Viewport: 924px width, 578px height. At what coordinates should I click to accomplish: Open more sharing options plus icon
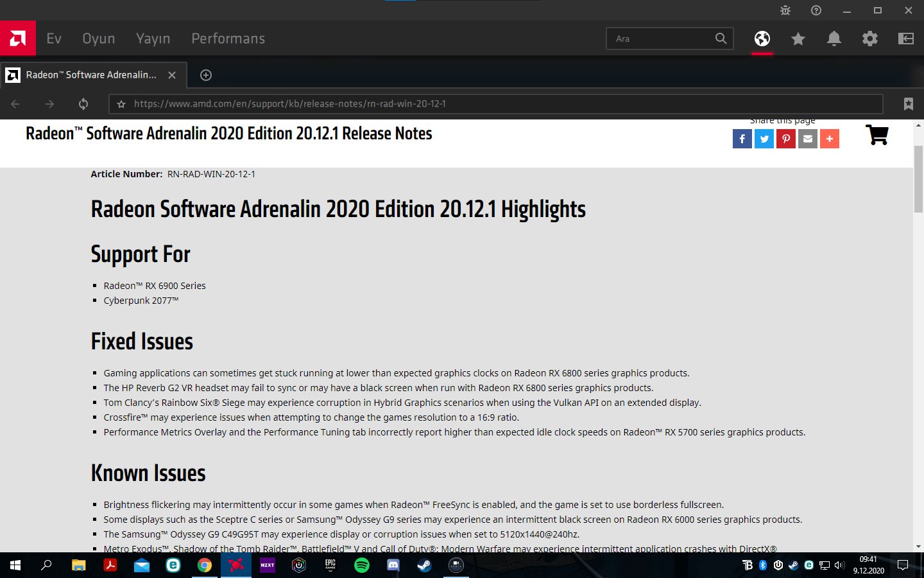pos(830,139)
